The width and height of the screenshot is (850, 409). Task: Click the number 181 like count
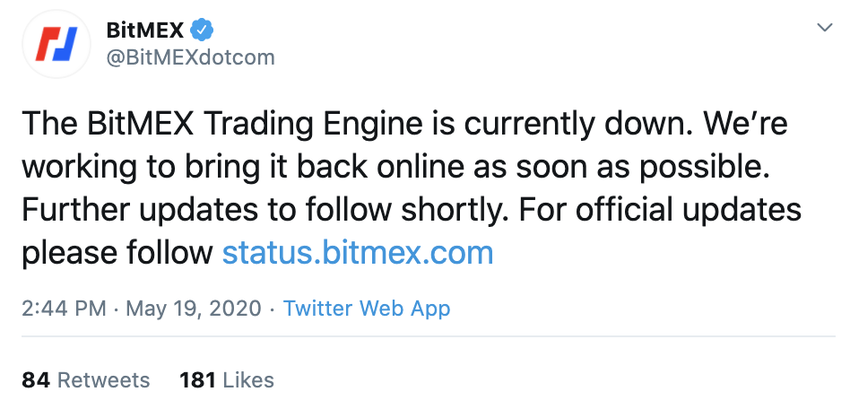coord(198,380)
